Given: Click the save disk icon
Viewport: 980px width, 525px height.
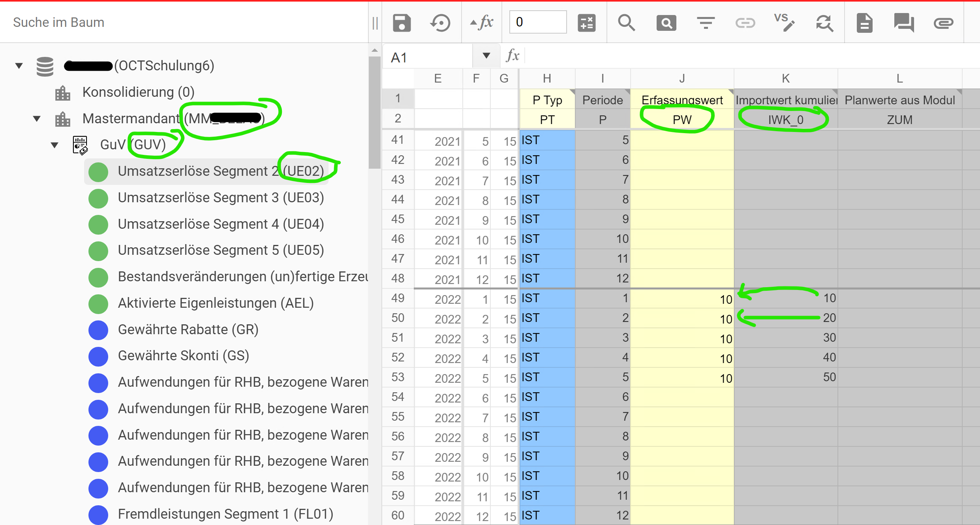Looking at the screenshot, I should 402,23.
